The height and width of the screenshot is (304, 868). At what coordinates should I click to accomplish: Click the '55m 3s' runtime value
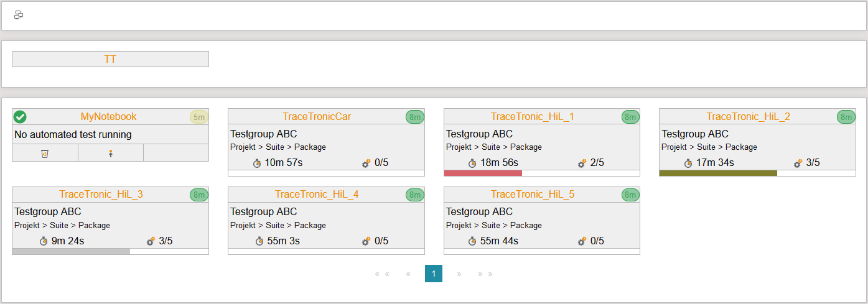pyautogui.click(x=283, y=241)
